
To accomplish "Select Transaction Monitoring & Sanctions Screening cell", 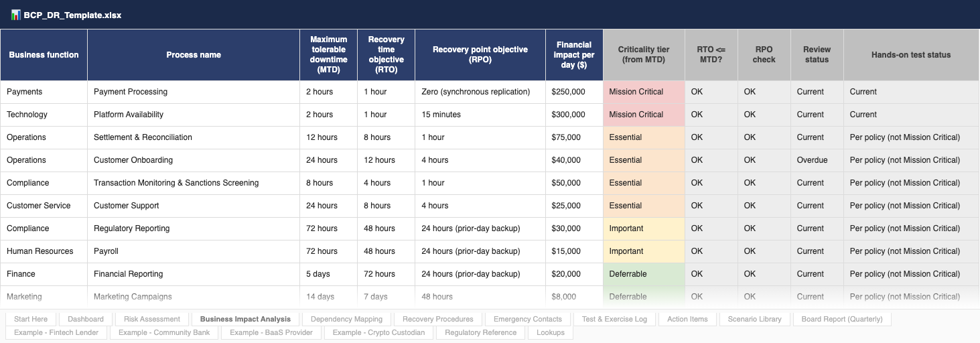I will (x=194, y=183).
